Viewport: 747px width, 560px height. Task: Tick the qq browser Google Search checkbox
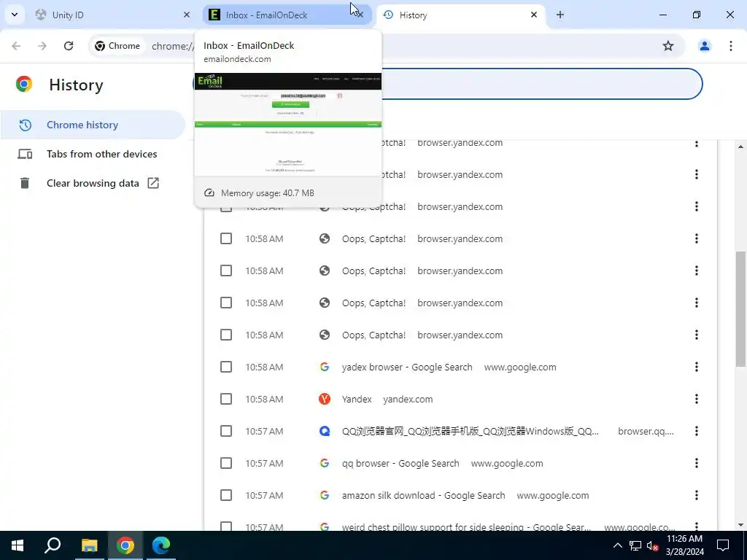(226, 463)
